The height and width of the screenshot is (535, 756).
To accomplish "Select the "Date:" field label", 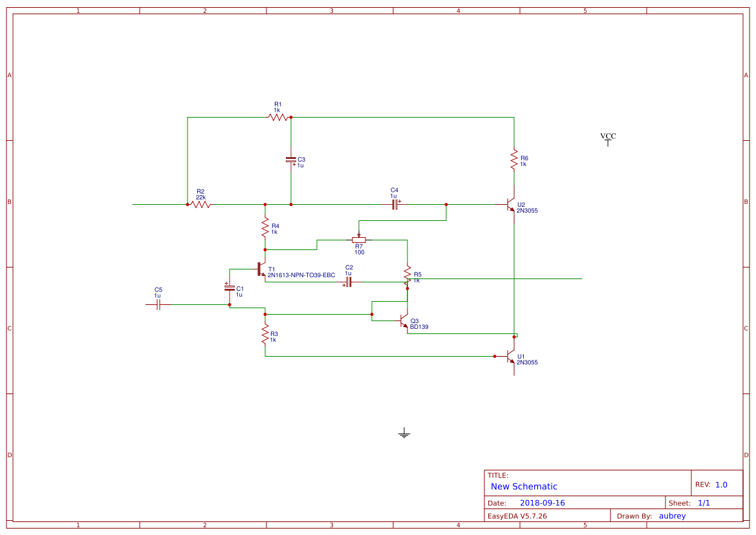I will point(497,503).
